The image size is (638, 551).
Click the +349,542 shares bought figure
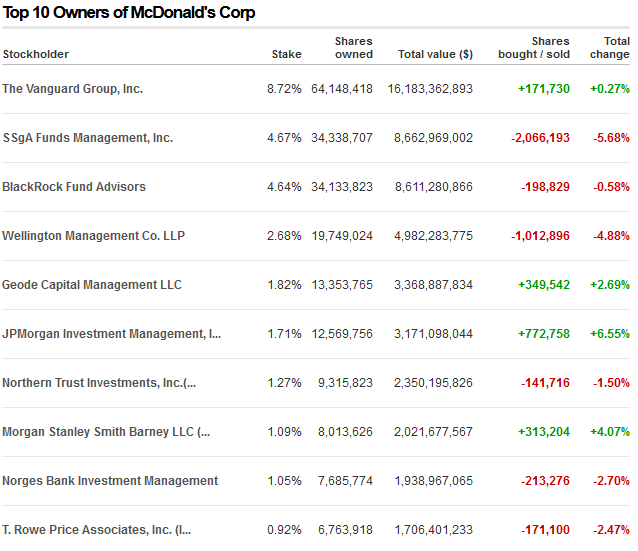544,285
